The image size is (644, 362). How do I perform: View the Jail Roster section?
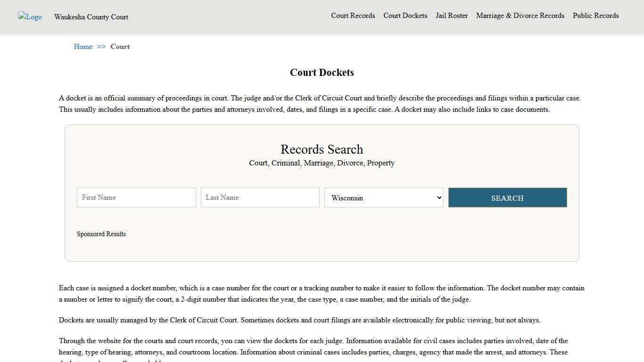tap(451, 16)
